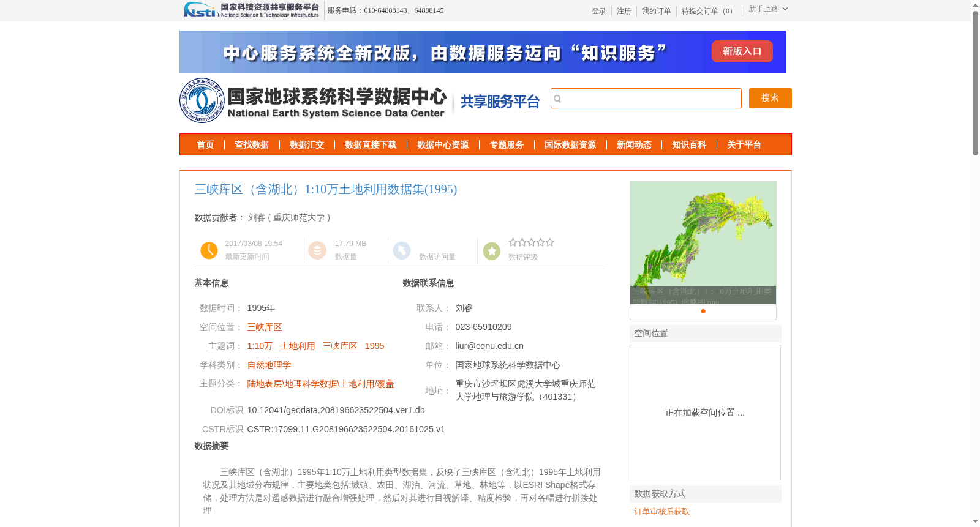Open the 查找数据 menu

tap(252, 144)
